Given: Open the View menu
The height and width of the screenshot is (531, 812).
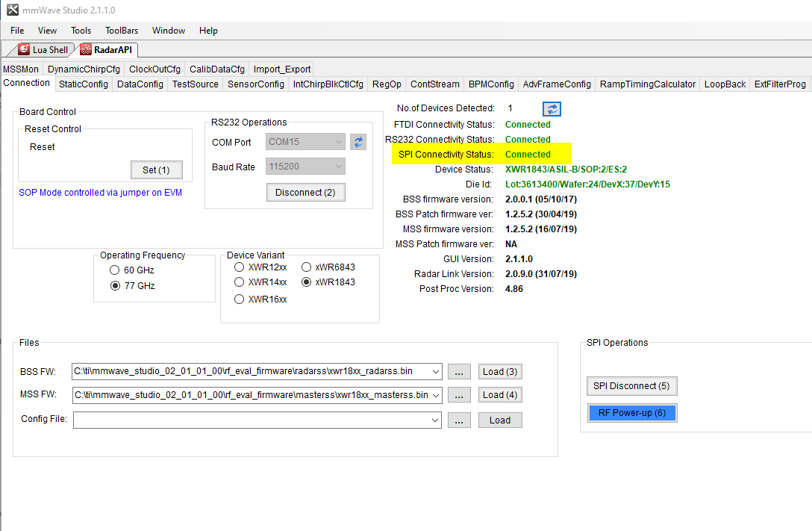Looking at the screenshot, I should [x=47, y=31].
